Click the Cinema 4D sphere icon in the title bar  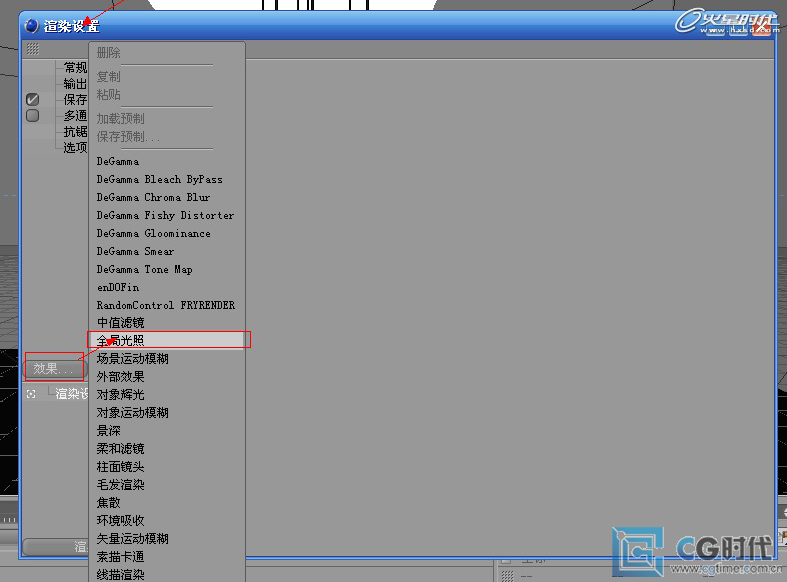point(31,26)
